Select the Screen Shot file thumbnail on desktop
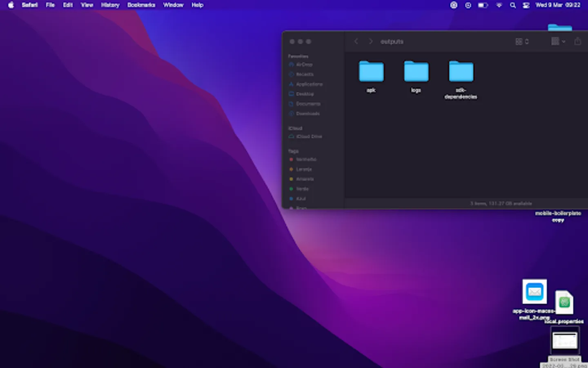588x368 pixels. click(565, 341)
